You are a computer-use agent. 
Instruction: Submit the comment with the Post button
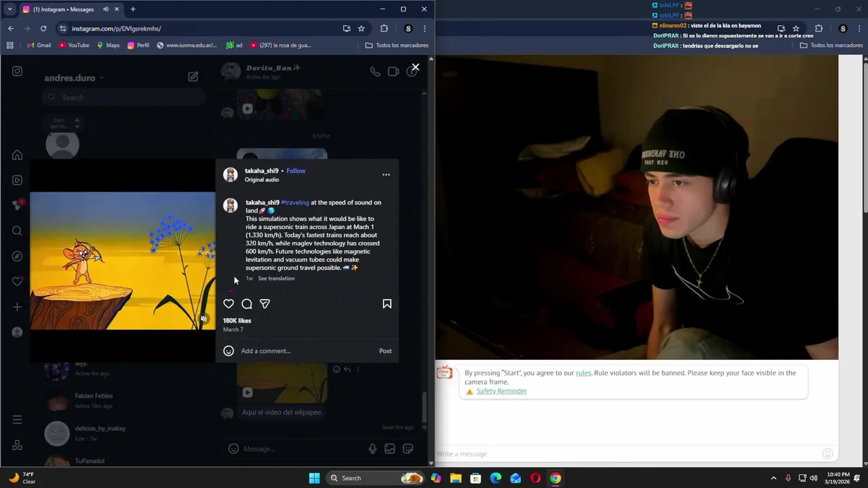point(385,351)
